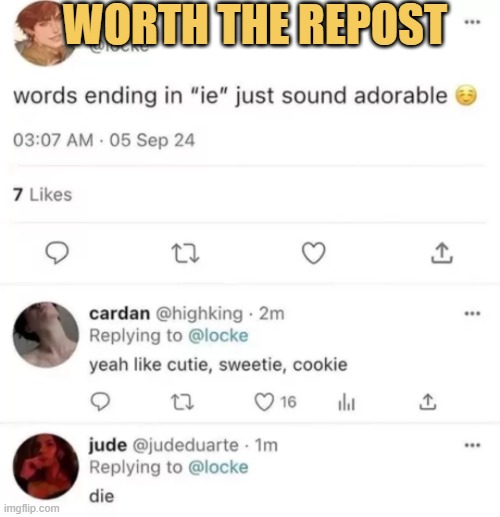Like locke's main tweet
Screen dimensions: 500x517
(x=313, y=253)
